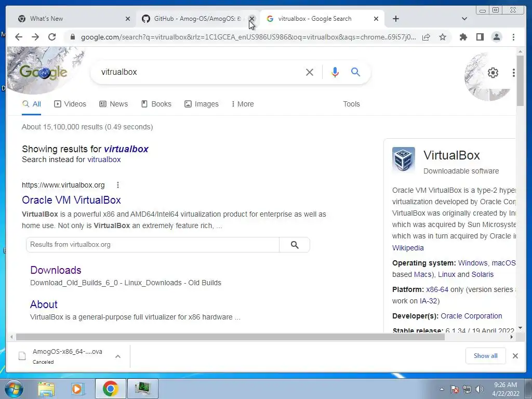Select the All results tab
The width and height of the screenshot is (532, 399).
pos(32,104)
